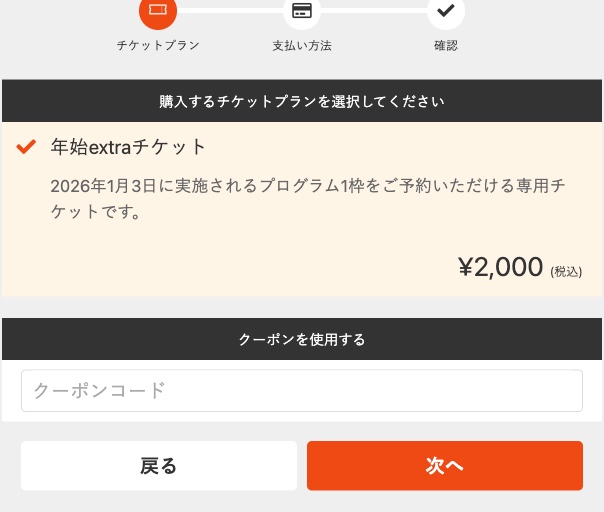Click the クーポンコード input field
Screen dimensions: 604x512
[x=302, y=391]
